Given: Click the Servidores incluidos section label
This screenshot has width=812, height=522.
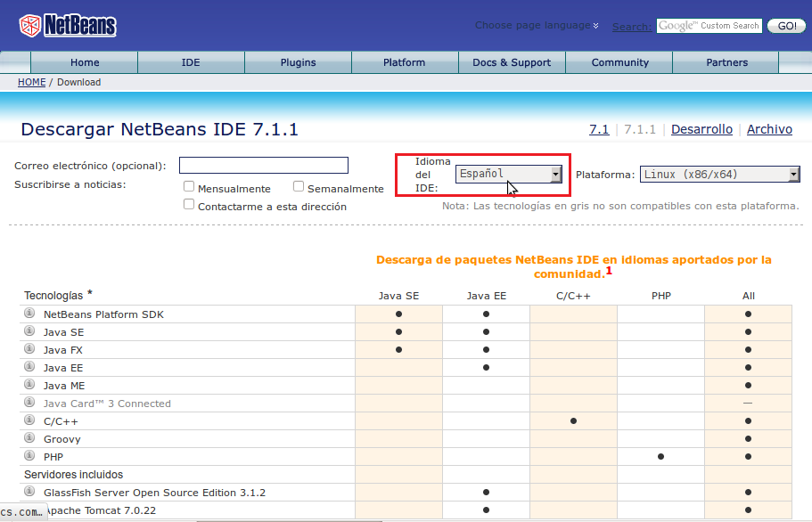Looking at the screenshot, I should coord(74,475).
